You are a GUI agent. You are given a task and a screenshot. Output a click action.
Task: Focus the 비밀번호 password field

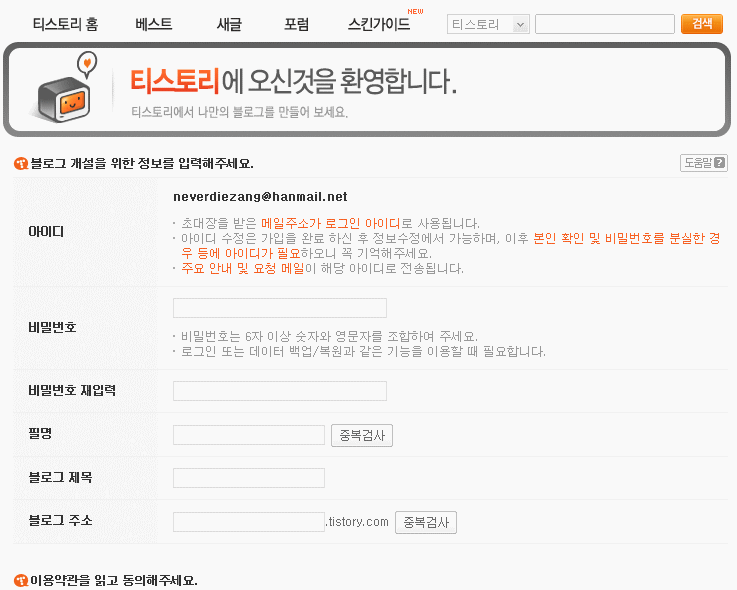pos(280,308)
